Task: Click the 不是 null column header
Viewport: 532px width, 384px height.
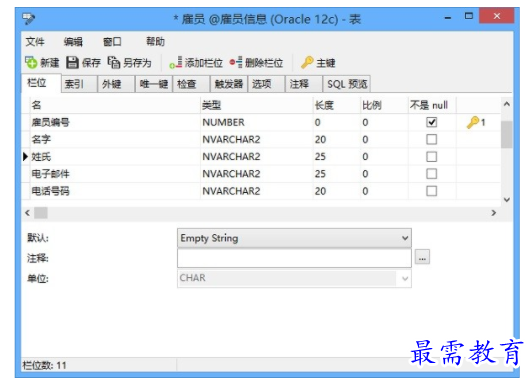Action: coord(432,105)
